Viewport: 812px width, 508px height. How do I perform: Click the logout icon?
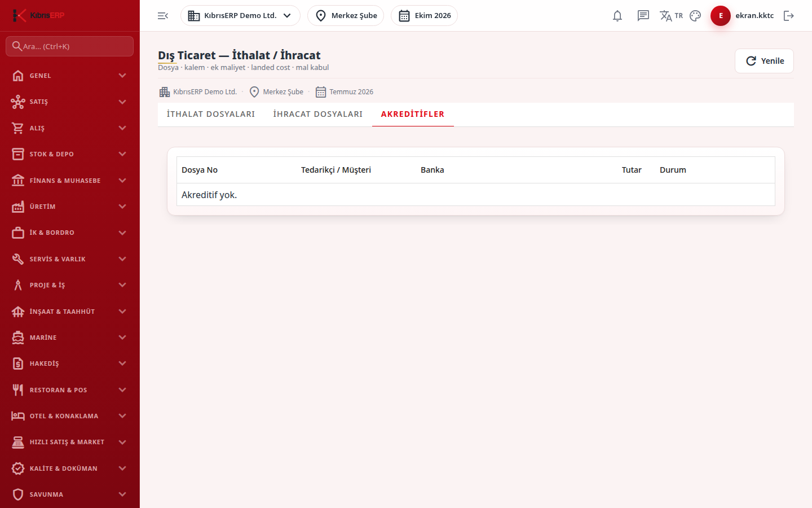[789, 16]
